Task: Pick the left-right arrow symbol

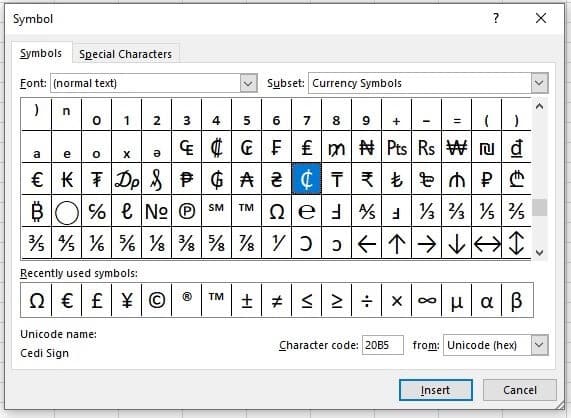Action: 487,243
